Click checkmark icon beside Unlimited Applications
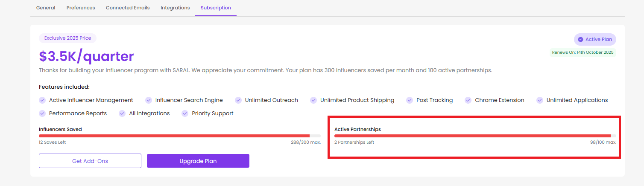644x186 pixels. click(x=540, y=100)
